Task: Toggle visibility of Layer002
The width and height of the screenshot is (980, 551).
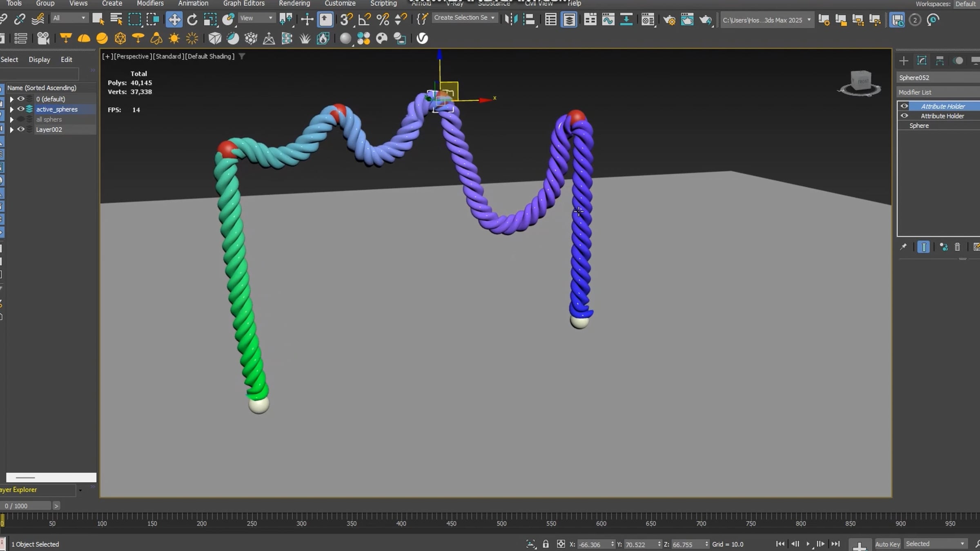Action: (x=20, y=129)
